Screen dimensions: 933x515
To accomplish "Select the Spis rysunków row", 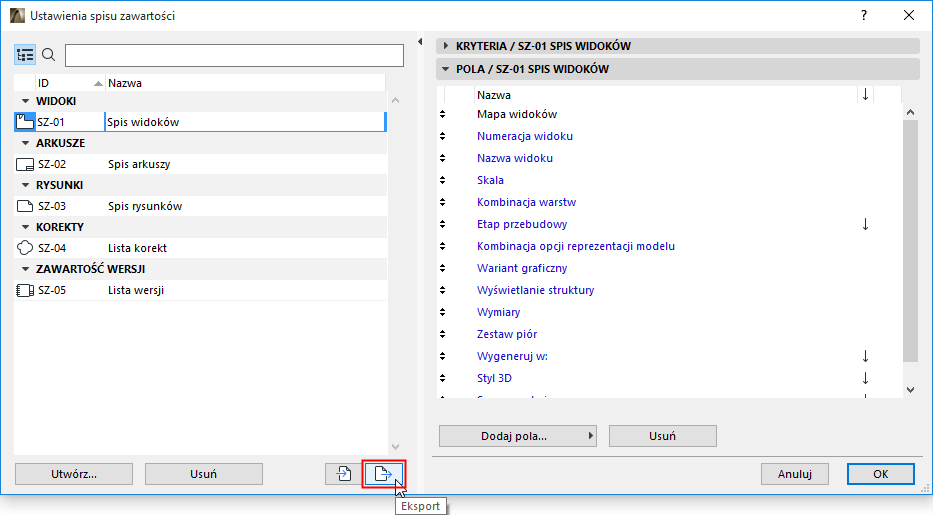I will click(201, 206).
